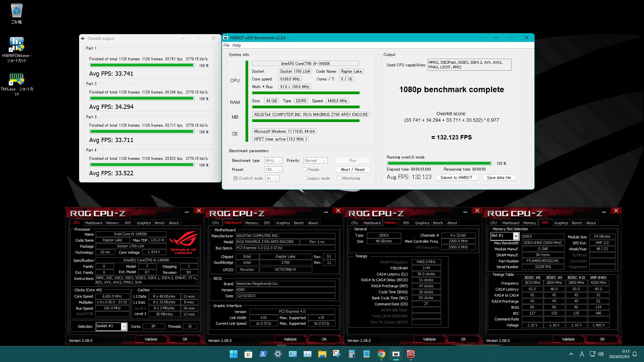Image resolution: width=644 pixels, height=362 pixels.
Task: Select Mainboard tab in first CPU-Z window
Action: click(x=93, y=223)
